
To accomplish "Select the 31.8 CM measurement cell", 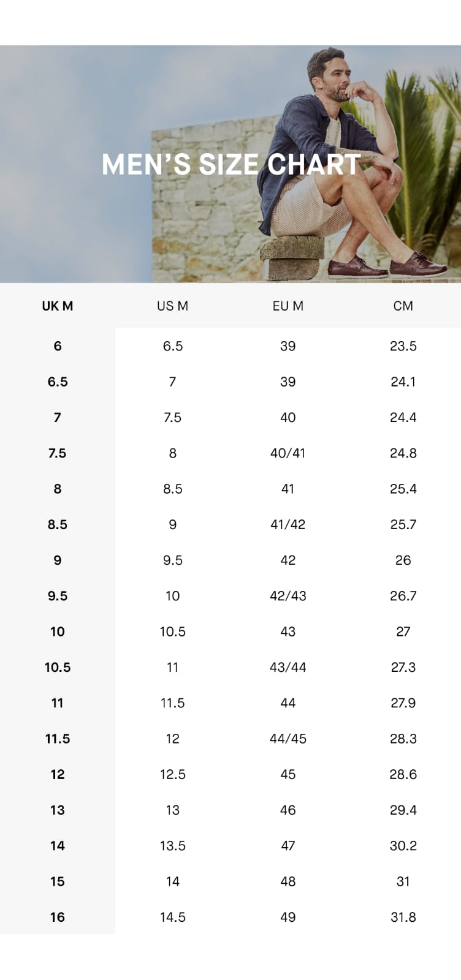I will pyautogui.click(x=403, y=917).
